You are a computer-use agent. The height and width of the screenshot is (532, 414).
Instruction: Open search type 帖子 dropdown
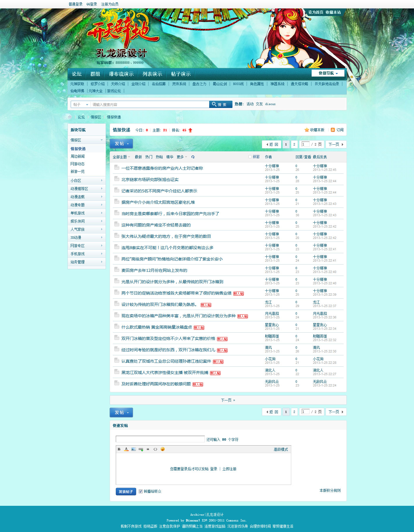(x=81, y=104)
